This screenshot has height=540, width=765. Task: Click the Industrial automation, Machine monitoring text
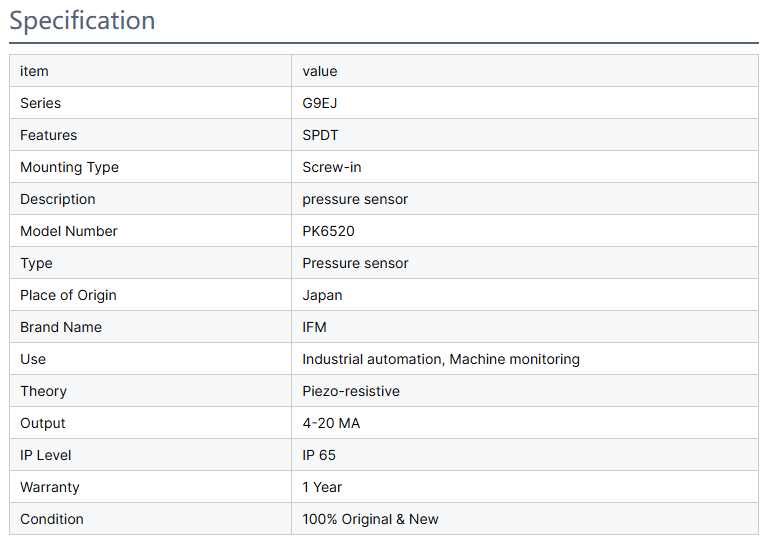coord(441,359)
